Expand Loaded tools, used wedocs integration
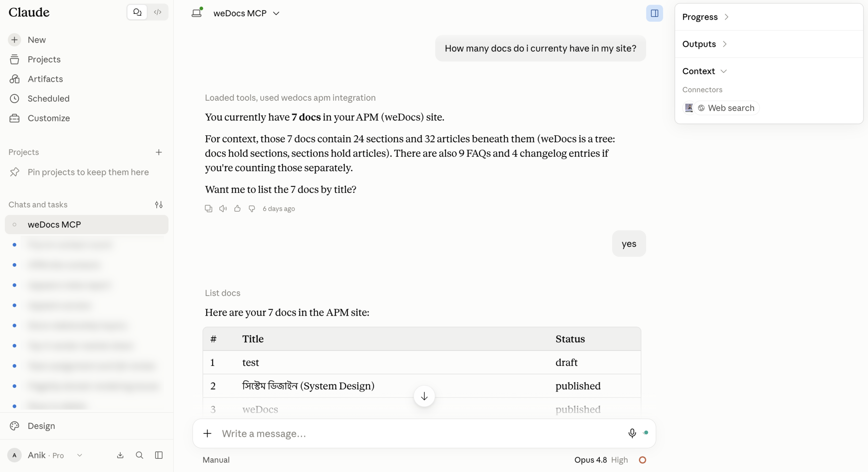 (x=290, y=98)
